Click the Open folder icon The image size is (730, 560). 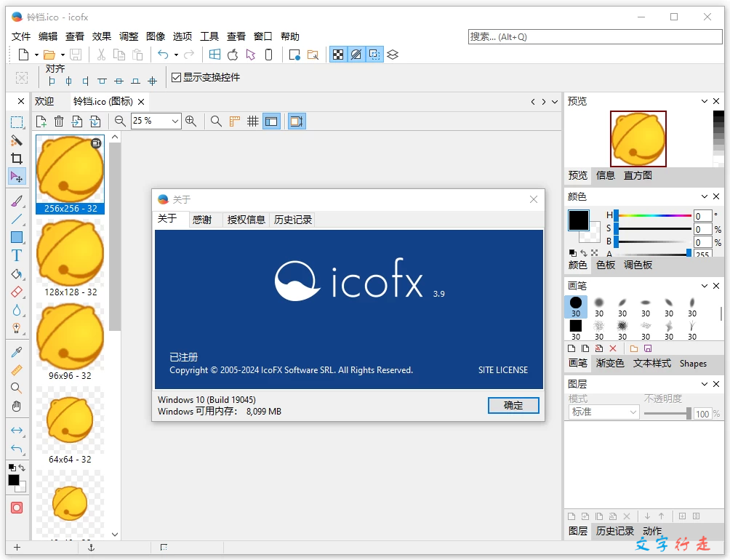49,55
